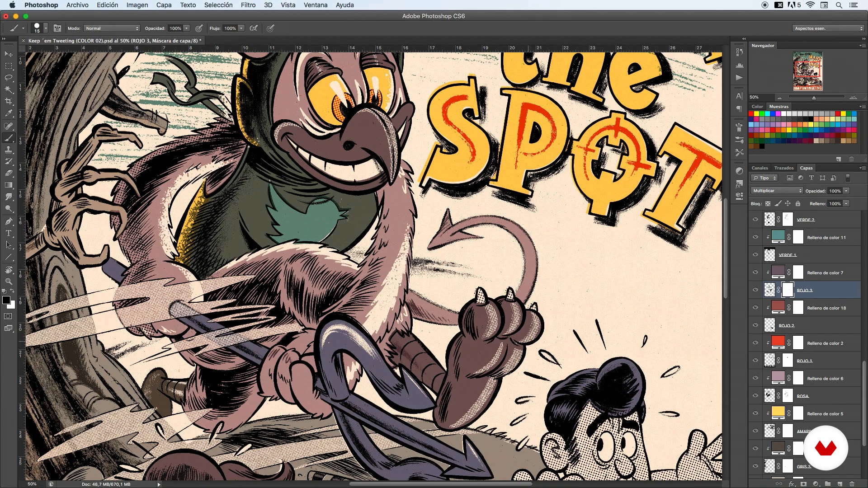Image resolution: width=868 pixels, height=488 pixels.
Task: Select the Zoom tool
Action: point(9,282)
